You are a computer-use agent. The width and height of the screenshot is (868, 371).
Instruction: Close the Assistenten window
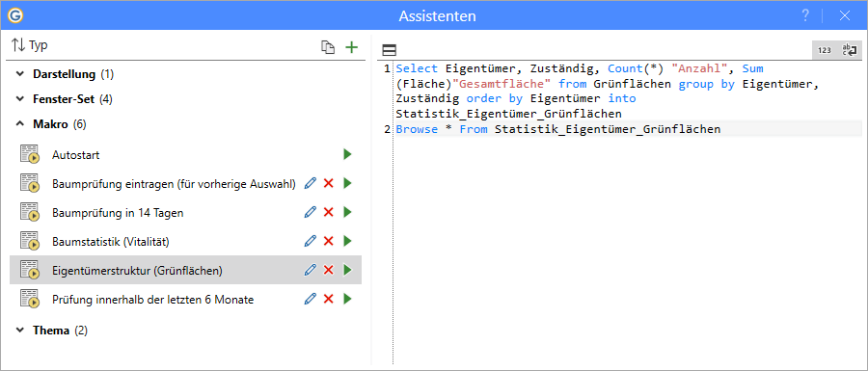844,16
